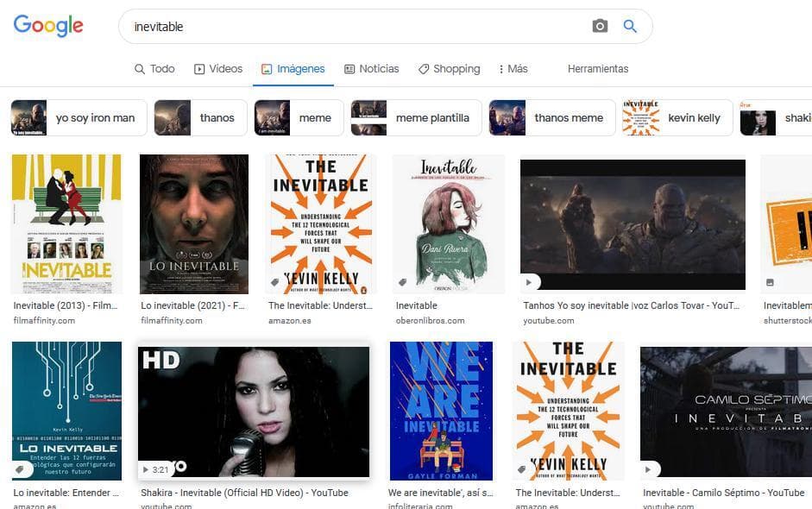Select the 'meme plantilla' suggestion chip

point(417,118)
